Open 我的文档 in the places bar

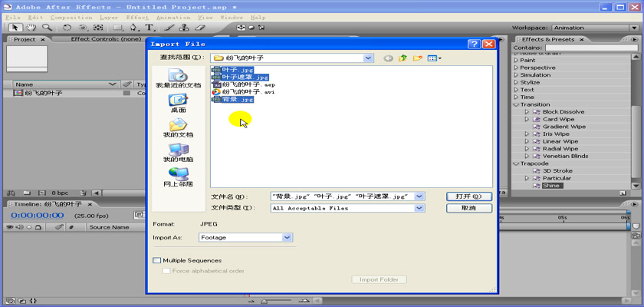pos(178,128)
